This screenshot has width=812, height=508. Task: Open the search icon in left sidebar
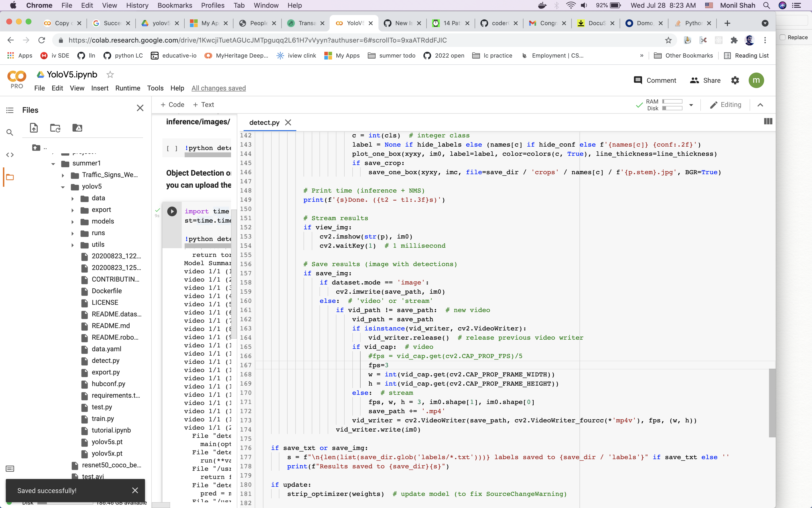[x=10, y=132]
